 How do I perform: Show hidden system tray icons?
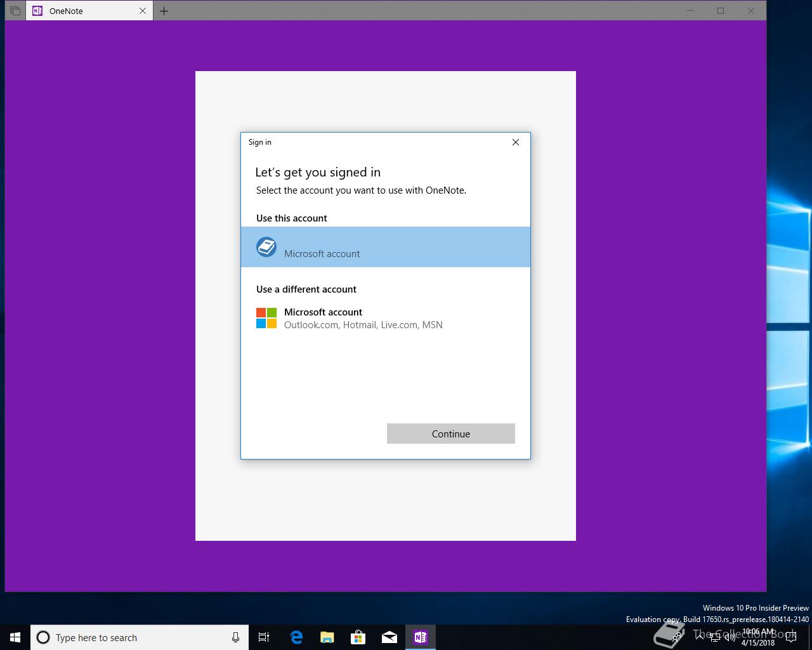(x=700, y=637)
